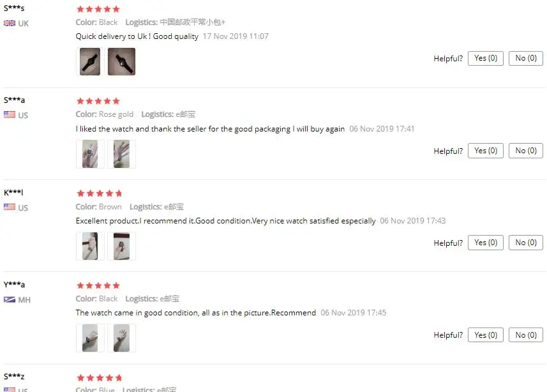Click the US flag next to K***l

tap(10, 207)
